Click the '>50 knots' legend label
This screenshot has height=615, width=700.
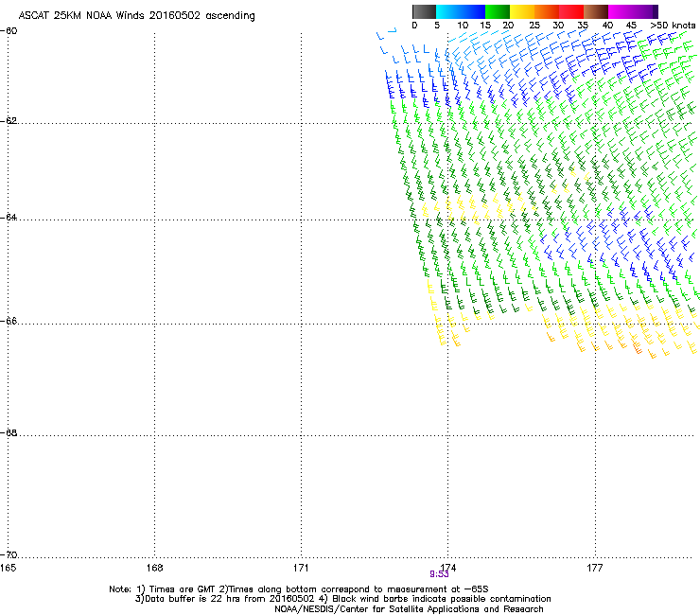click(x=673, y=26)
